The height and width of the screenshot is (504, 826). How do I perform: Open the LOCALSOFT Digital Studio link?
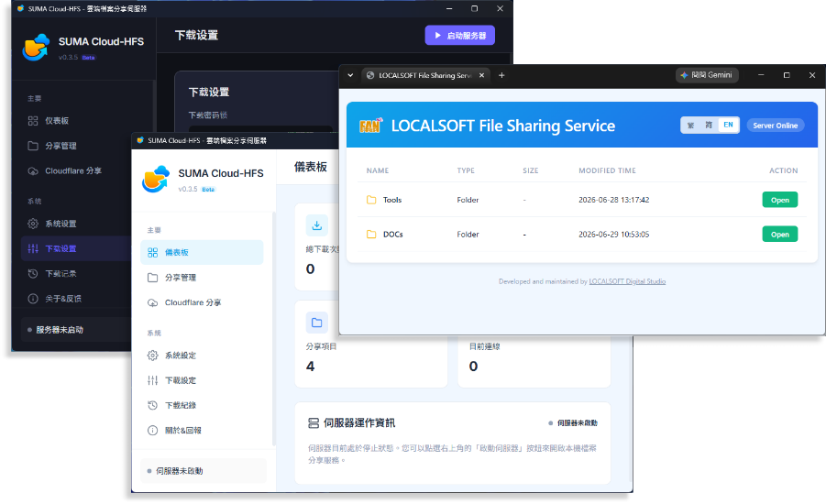(x=627, y=281)
